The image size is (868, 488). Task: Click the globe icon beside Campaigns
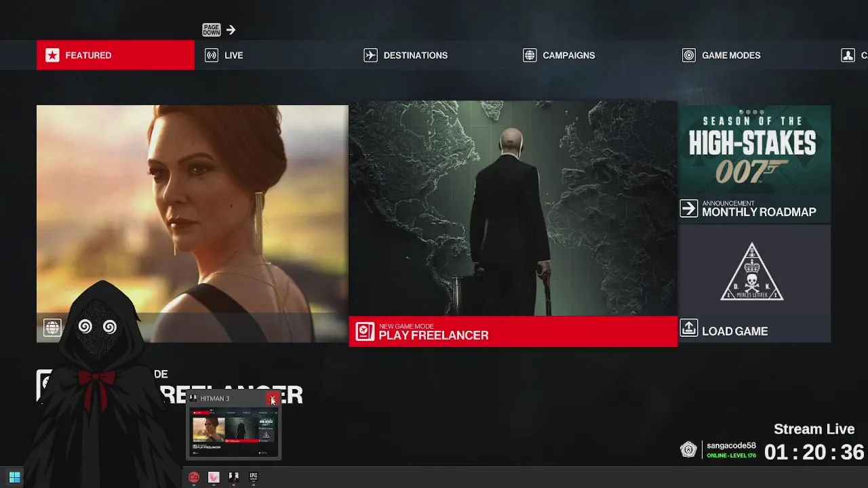tap(530, 56)
